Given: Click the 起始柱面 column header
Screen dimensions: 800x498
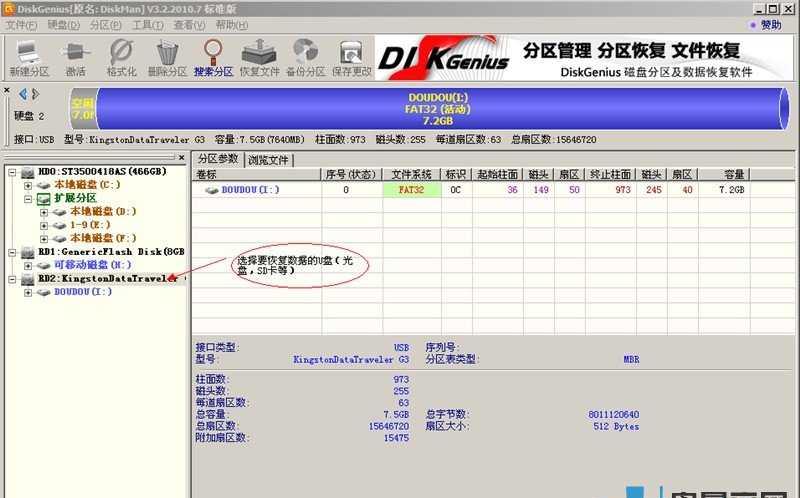Looking at the screenshot, I should pos(497,175).
